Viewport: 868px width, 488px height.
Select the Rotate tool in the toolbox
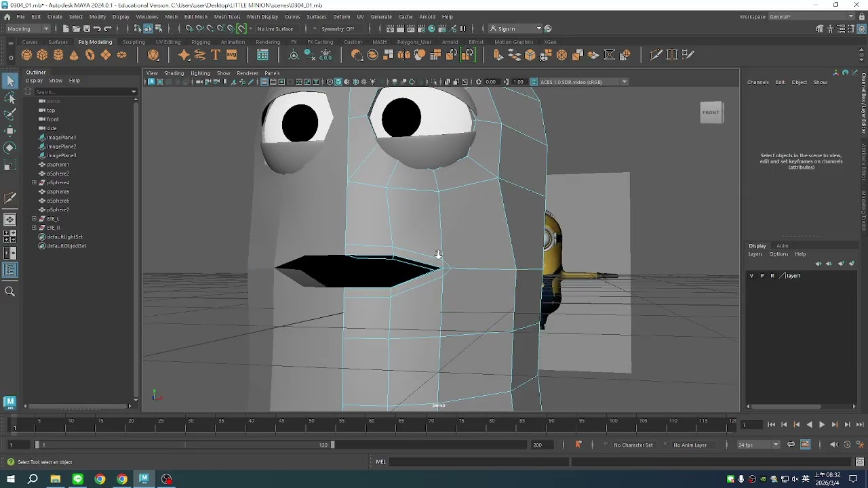click(x=9, y=147)
